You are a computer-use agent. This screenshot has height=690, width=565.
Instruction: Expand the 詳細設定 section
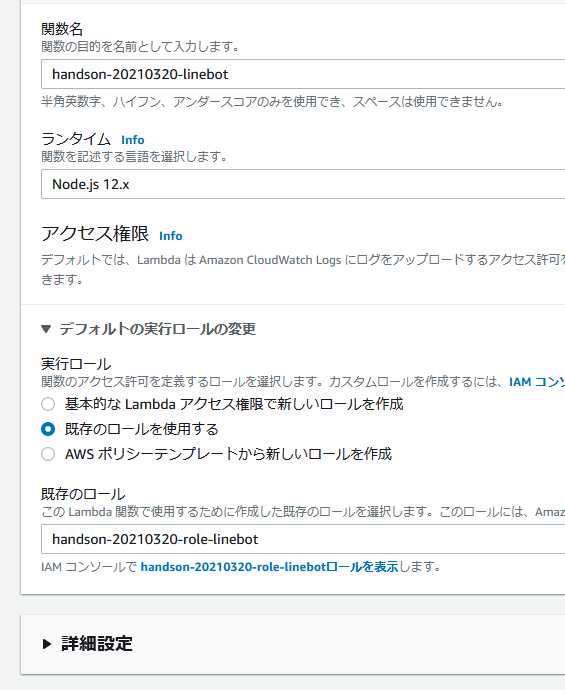point(88,644)
